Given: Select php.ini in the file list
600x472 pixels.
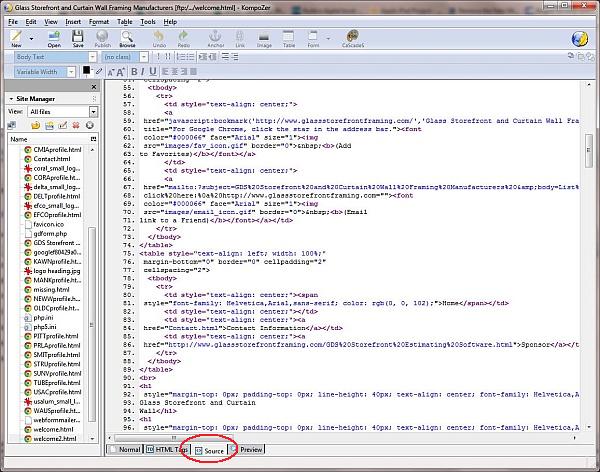Looking at the screenshot, I should [x=43, y=317].
